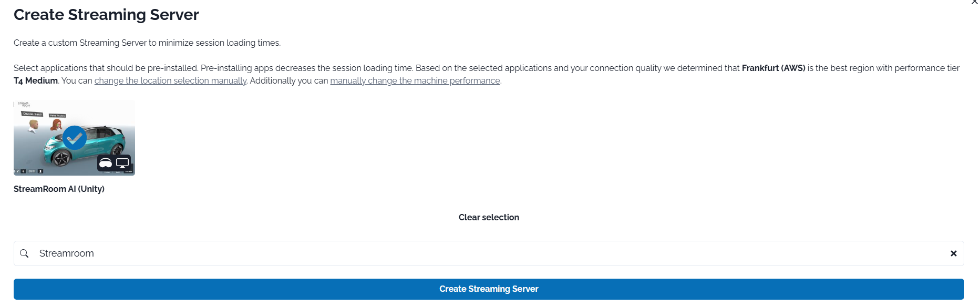
Task: Click the teal car's front wheel in the thumbnail
Action: tap(61, 157)
